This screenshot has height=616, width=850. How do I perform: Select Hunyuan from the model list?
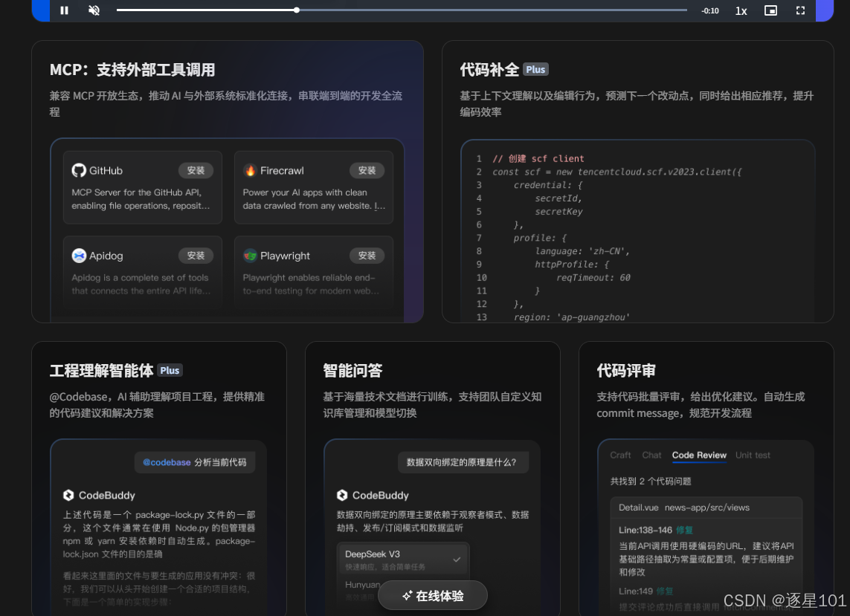pos(361,586)
